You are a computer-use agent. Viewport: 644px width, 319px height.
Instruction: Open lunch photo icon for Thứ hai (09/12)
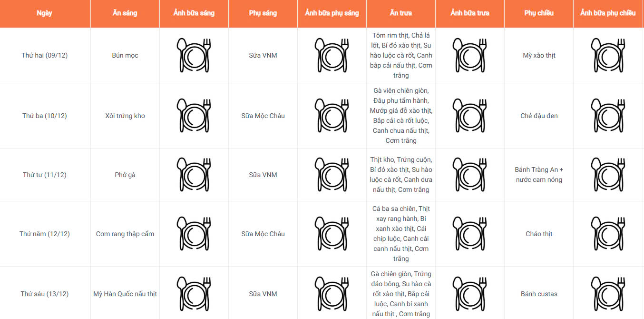tap(470, 55)
